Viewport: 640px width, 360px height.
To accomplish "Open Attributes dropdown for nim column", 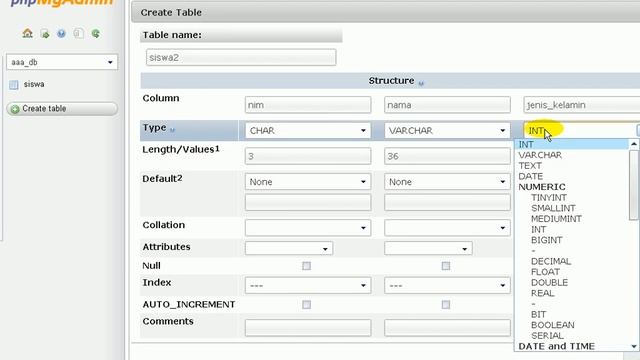I will pyautogui.click(x=289, y=248).
